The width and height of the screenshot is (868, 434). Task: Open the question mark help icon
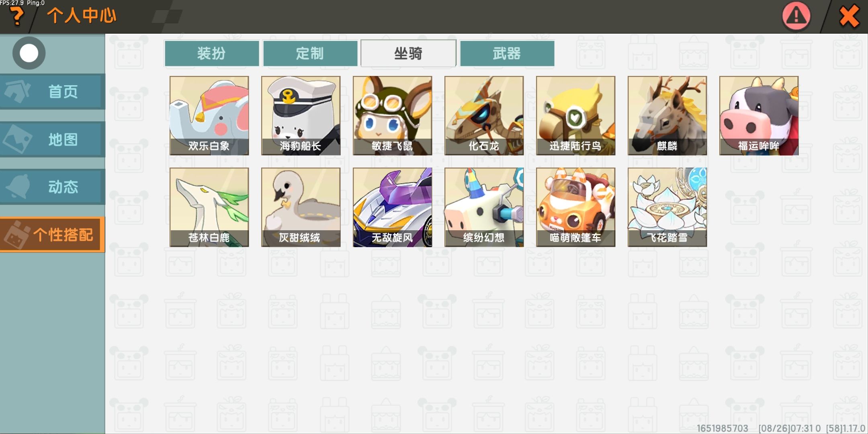tap(16, 17)
